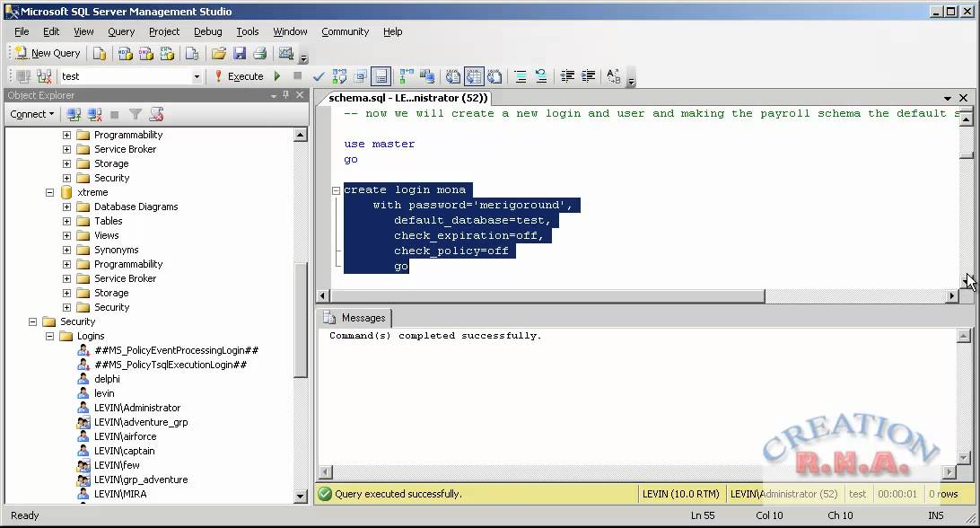Toggle IntelliSense Enabled
The image size is (980, 528).
point(381,76)
